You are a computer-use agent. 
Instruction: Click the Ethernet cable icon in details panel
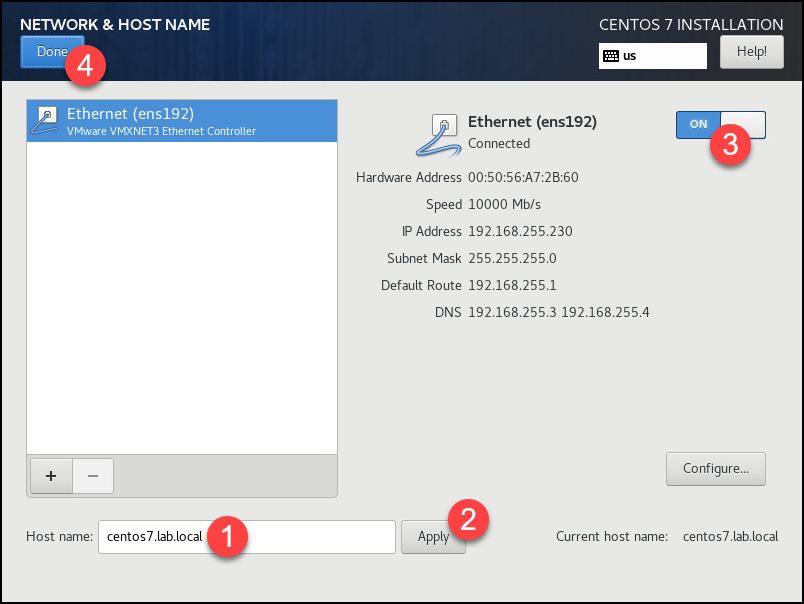pos(437,133)
